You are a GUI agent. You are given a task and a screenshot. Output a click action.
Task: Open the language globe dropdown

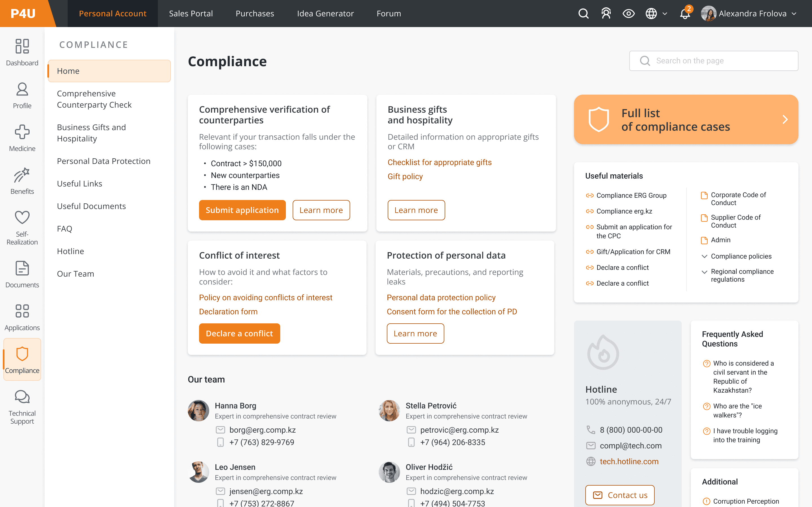(x=656, y=14)
